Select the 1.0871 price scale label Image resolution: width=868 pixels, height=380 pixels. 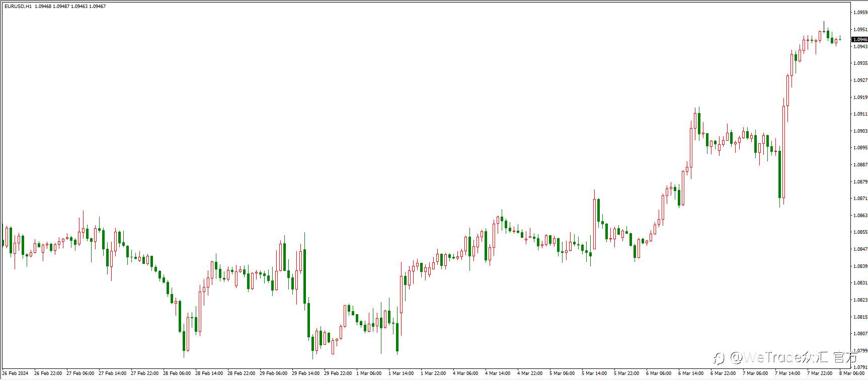tap(860, 199)
